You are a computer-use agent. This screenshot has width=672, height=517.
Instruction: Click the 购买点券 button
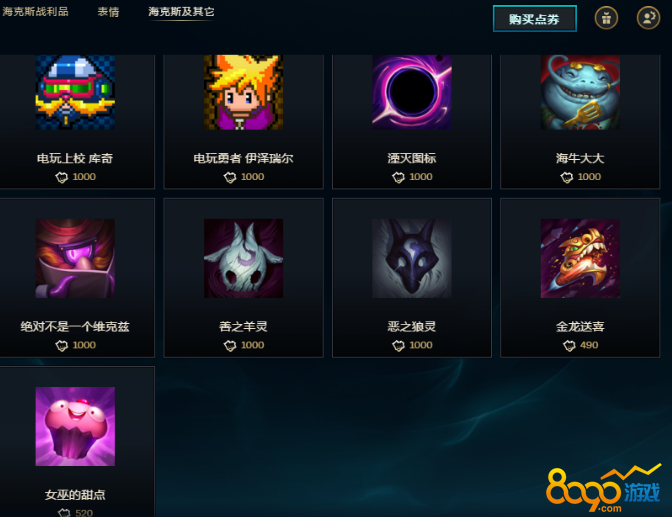[534, 19]
